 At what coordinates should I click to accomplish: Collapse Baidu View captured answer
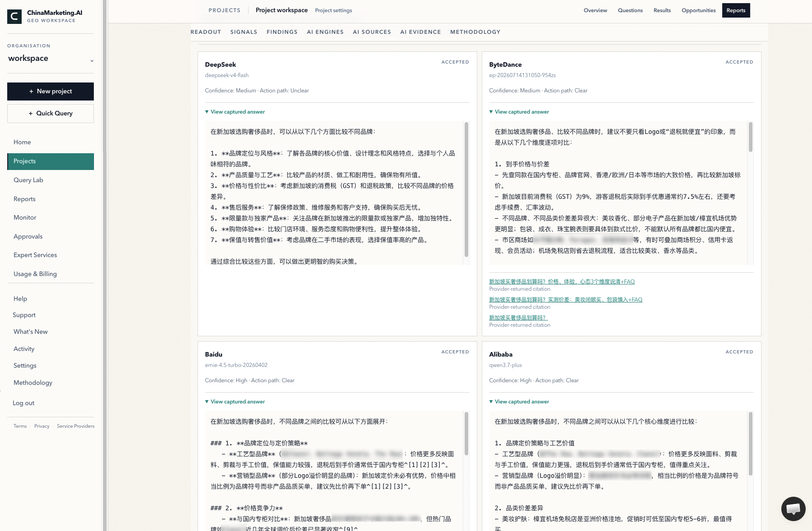(235, 402)
